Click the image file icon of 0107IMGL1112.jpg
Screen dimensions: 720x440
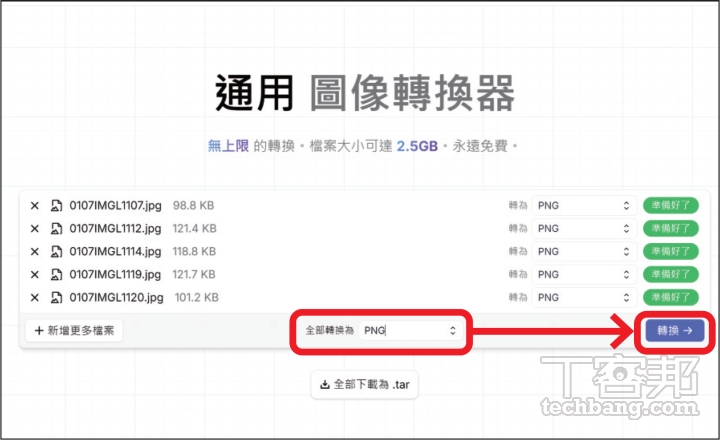56,229
